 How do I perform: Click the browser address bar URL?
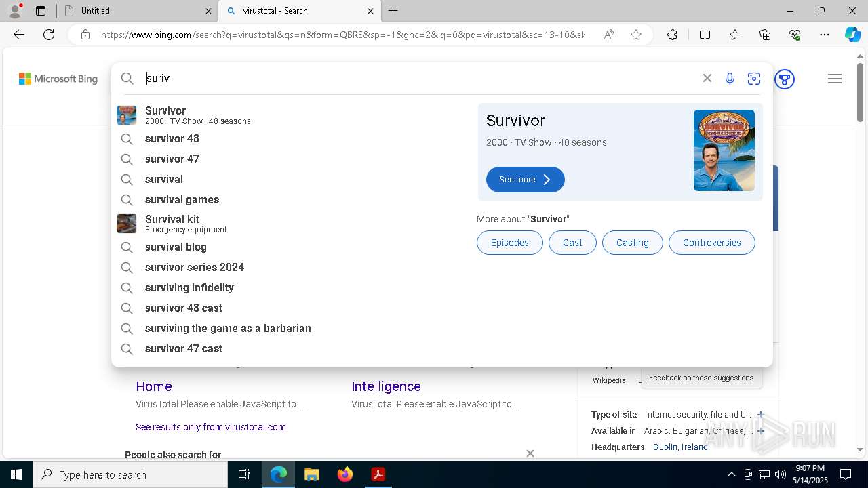pyautogui.click(x=346, y=35)
